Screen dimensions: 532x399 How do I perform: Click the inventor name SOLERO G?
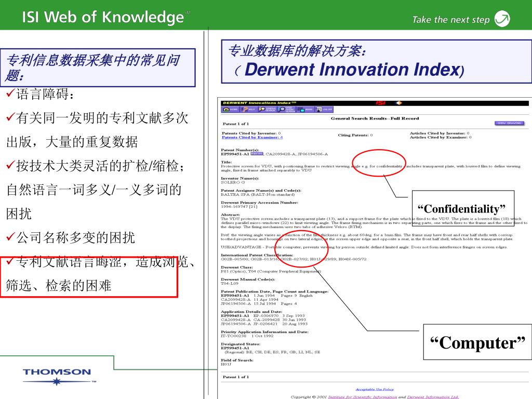(x=233, y=182)
